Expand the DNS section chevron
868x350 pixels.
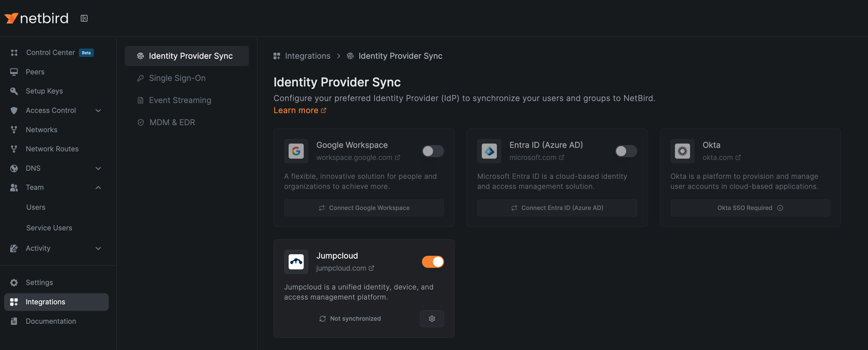[98, 168]
